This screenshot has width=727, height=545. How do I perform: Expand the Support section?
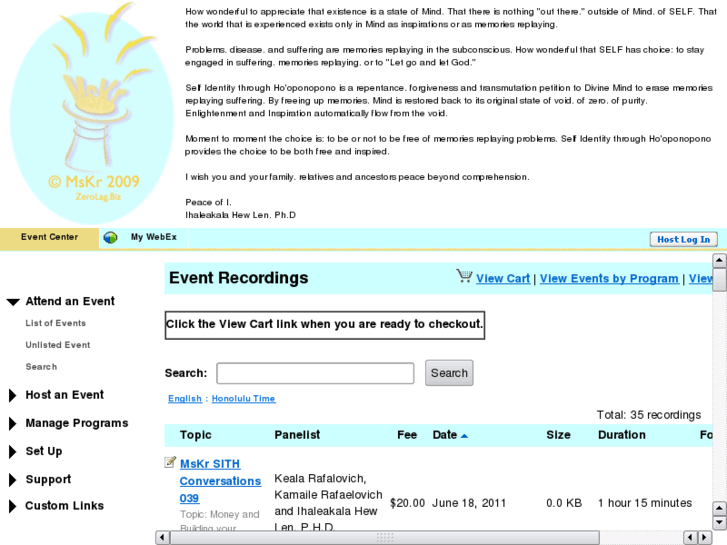point(13,480)
